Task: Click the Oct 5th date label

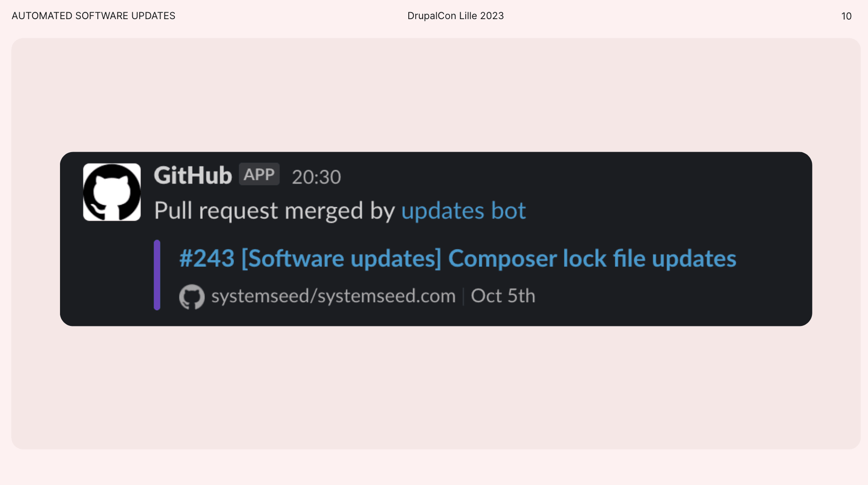Action: (x=503, y=296)
